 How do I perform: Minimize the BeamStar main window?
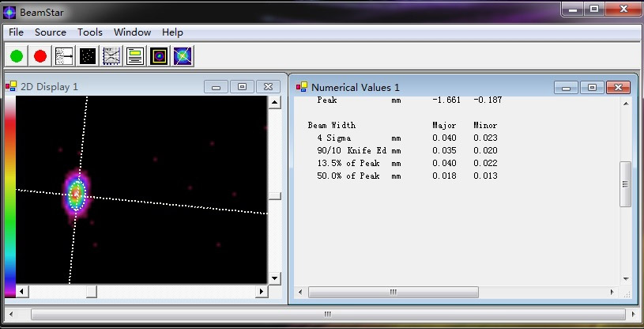(x=573, y=9)
